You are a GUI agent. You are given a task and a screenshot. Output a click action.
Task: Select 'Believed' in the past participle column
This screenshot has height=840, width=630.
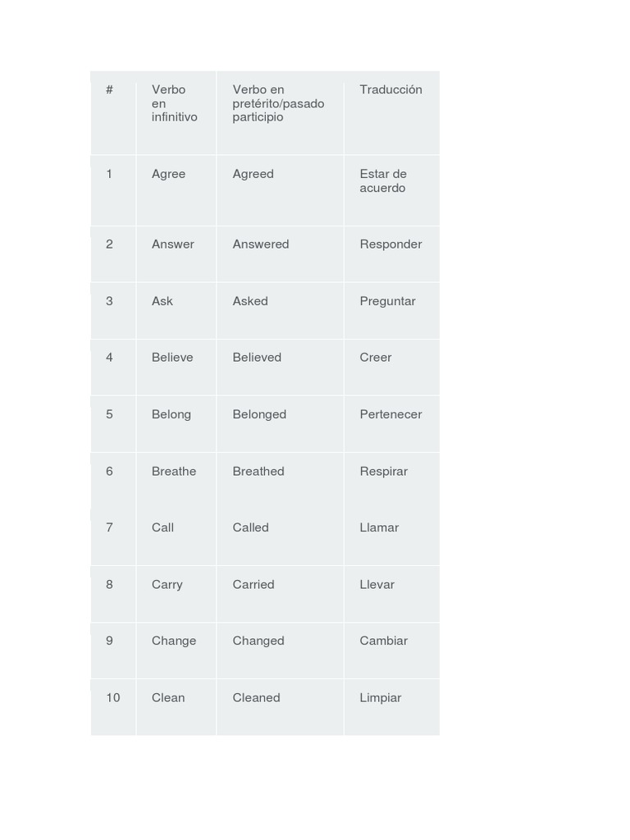click(257, 358)
